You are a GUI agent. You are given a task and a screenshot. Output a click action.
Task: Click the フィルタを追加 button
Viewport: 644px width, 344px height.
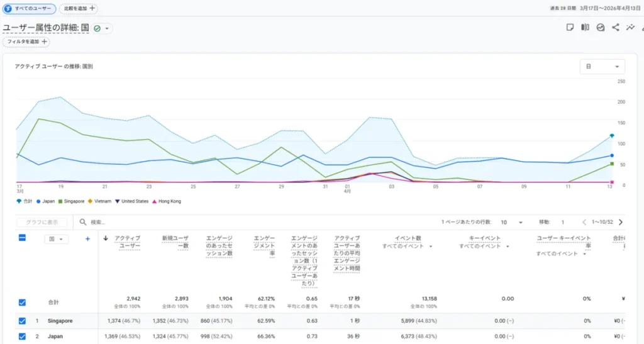click(27, 42)
